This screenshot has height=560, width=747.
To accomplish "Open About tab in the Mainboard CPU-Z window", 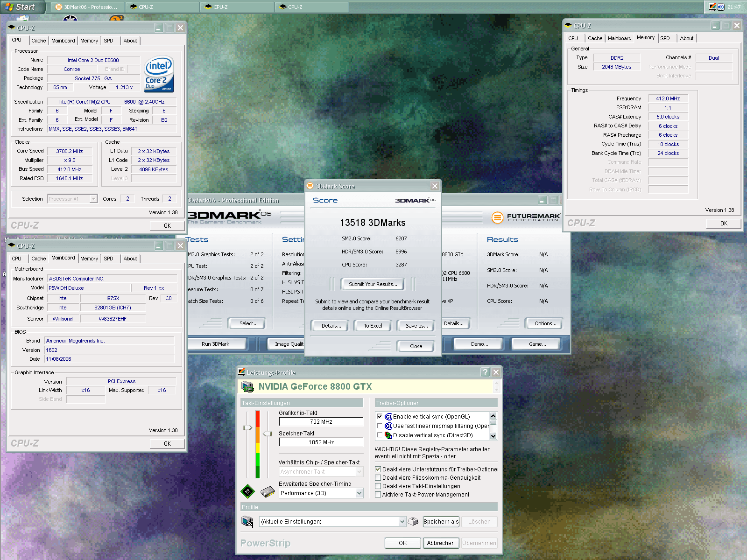I will (x=130, y=259).
